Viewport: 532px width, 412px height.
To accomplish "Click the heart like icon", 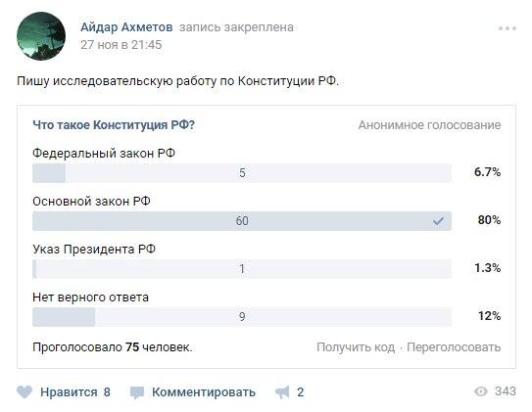I will (x=24, y=392).
